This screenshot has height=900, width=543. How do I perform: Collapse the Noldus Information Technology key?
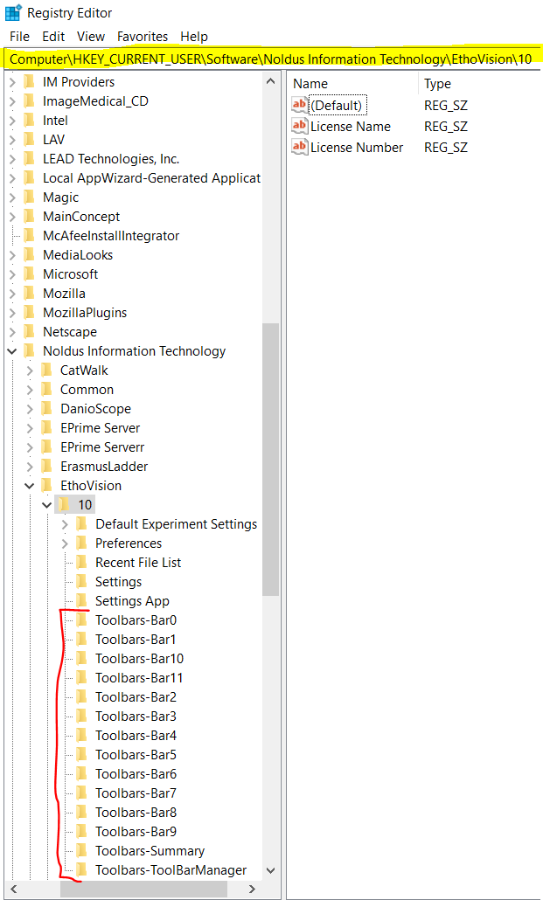13,351
